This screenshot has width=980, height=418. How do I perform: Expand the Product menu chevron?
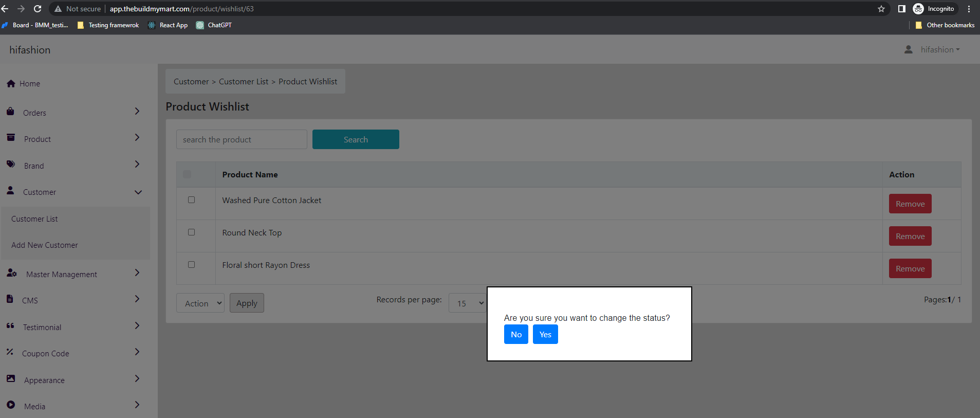point(137,137)
